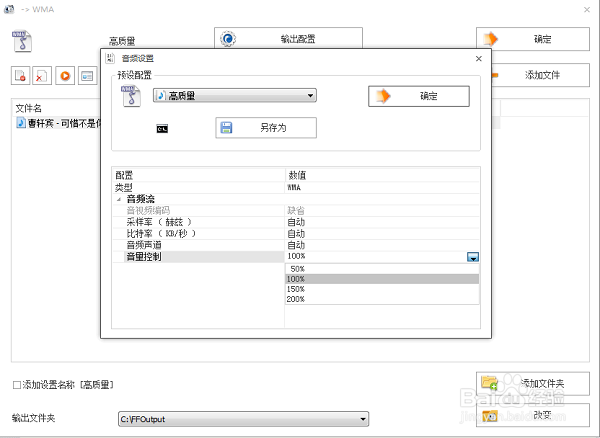Screen dimensions: 600x438
Task: Click the clear list icon with red X
Action: [x=42, y=76]
